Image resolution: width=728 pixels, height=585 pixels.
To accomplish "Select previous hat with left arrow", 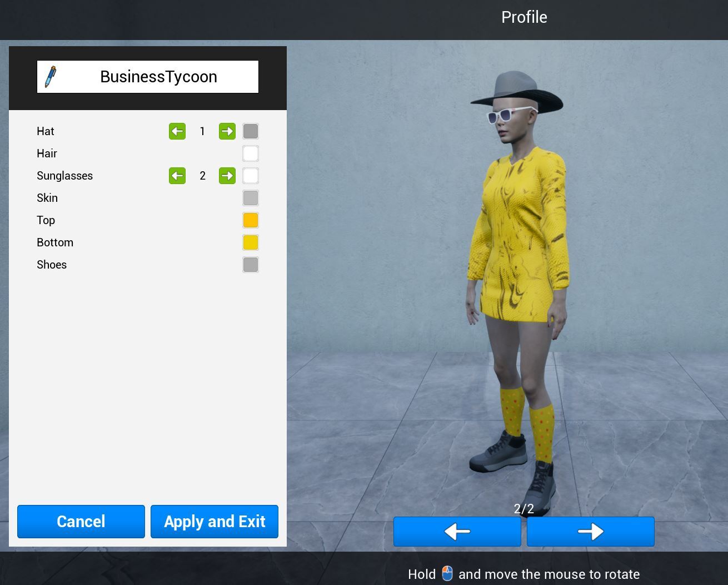I will (x=177, y=131).
